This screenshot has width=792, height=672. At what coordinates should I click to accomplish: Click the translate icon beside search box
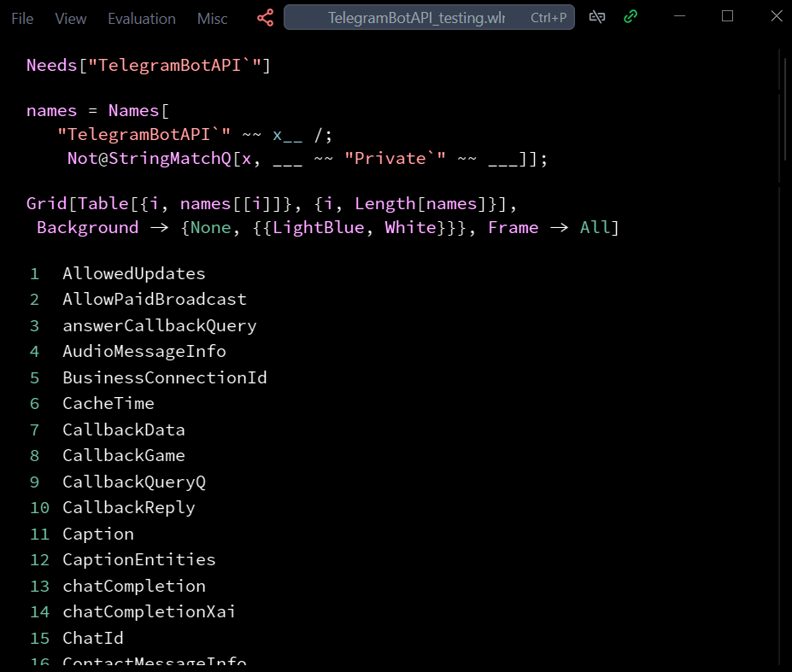coord(597,17)
